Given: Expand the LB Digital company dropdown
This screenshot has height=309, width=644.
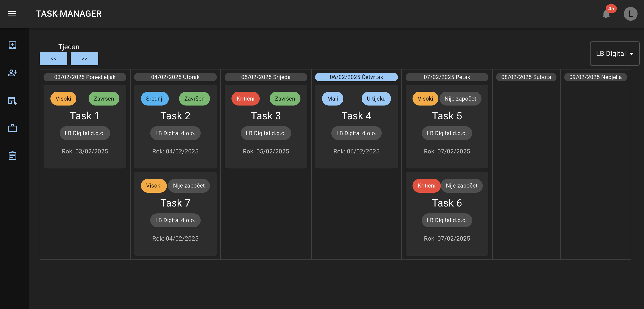Looking at the screenshot, I should point(614,54).
